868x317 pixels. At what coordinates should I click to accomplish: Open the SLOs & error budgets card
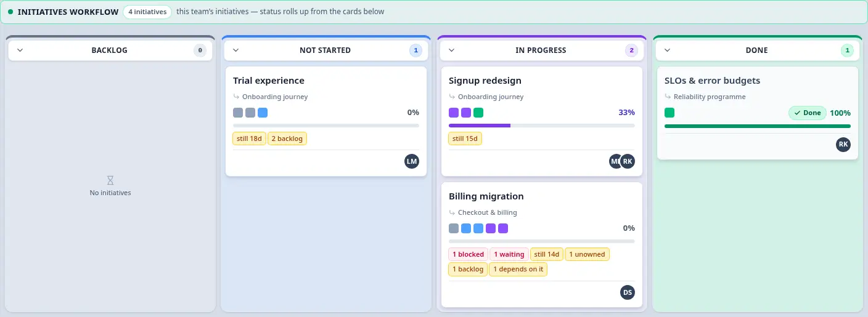[758, 113]
